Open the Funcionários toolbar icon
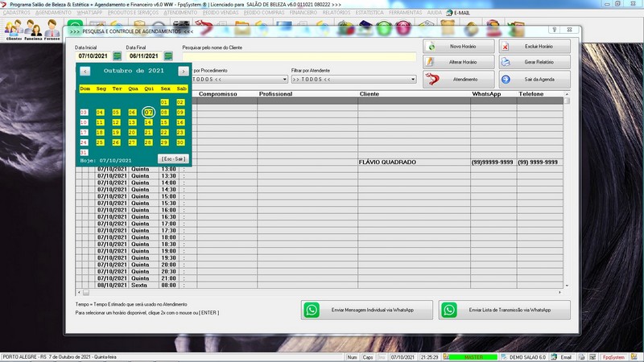Viewport: 644px width, 362px height. pyautogui.click(x=33, y=30)
